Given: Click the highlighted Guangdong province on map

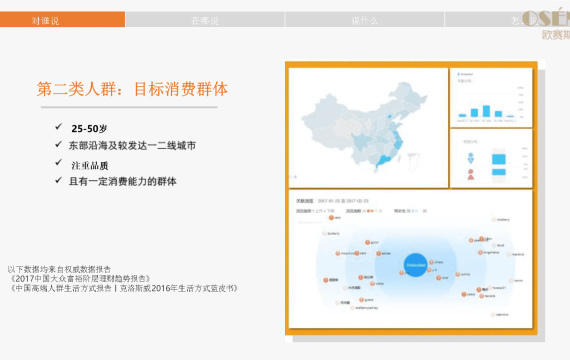Looking at the screenshot, I should tap(384, 161).
